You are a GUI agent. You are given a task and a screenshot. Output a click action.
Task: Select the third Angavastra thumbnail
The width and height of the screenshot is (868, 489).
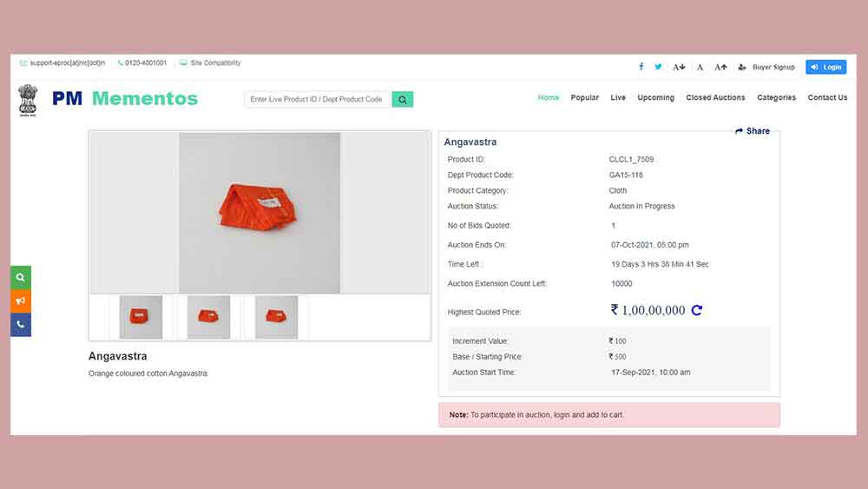tap(276, 317)
